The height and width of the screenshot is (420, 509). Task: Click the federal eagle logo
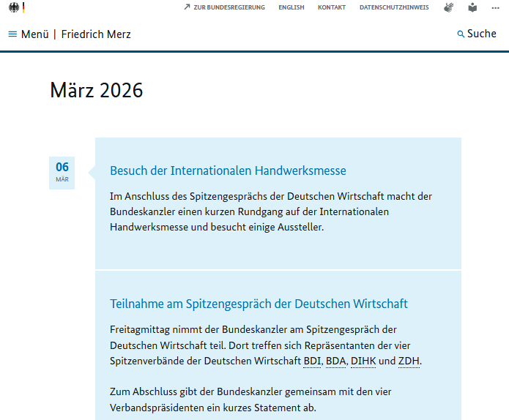click(13, 8)
